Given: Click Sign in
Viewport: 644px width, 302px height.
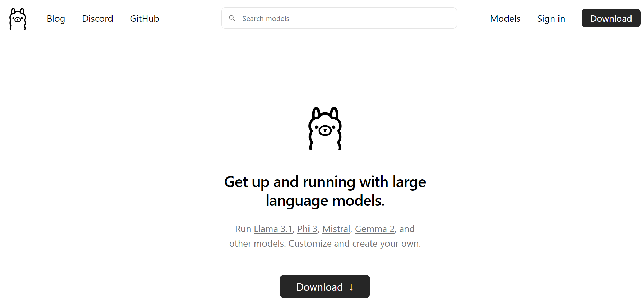Looking at the screenshot, I should tap(551, 19).
